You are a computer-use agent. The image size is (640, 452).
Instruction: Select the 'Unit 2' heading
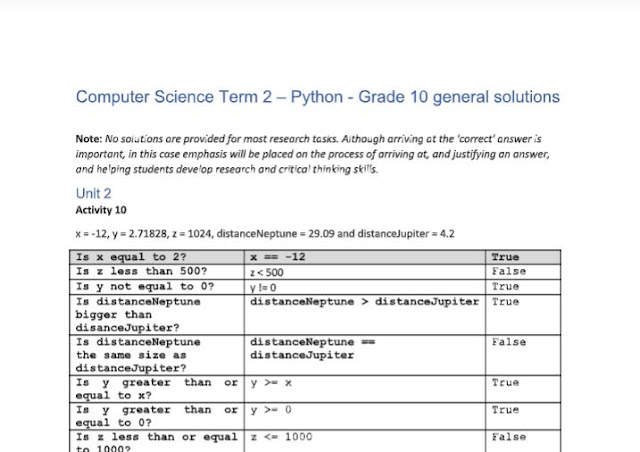tap(93, 193)
